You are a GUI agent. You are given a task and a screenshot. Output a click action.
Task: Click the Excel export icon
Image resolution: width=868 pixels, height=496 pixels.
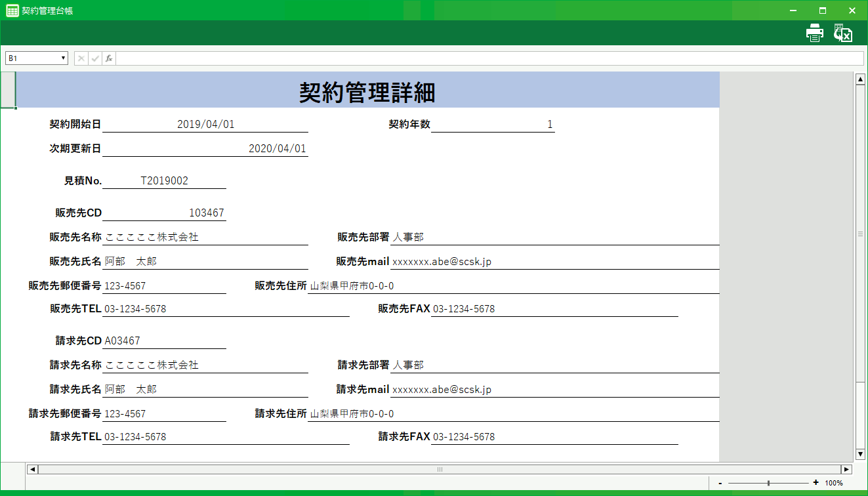[842, 33]
